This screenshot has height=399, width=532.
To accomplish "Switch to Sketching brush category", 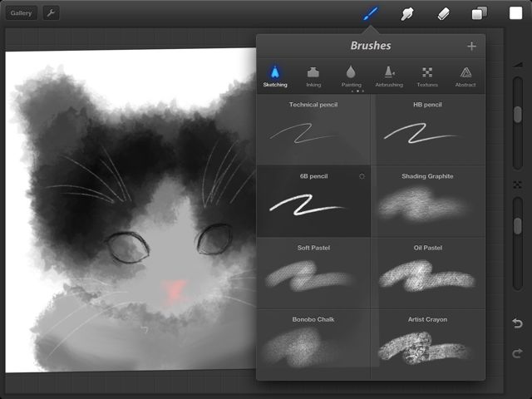I will point(275,76).
